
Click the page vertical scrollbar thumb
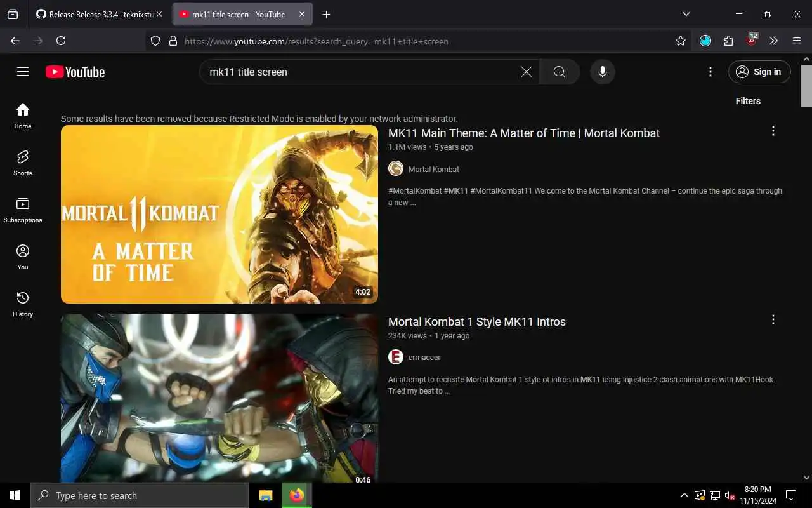click(806, 85)
